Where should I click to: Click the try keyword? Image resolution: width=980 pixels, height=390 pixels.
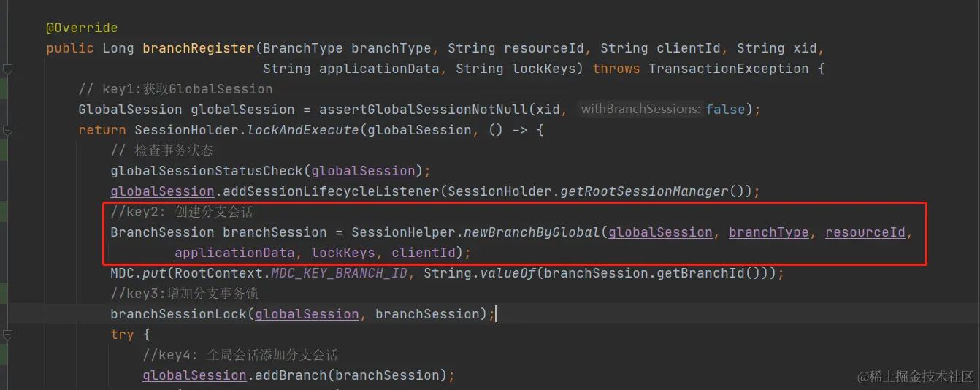(x=122, y=334)
